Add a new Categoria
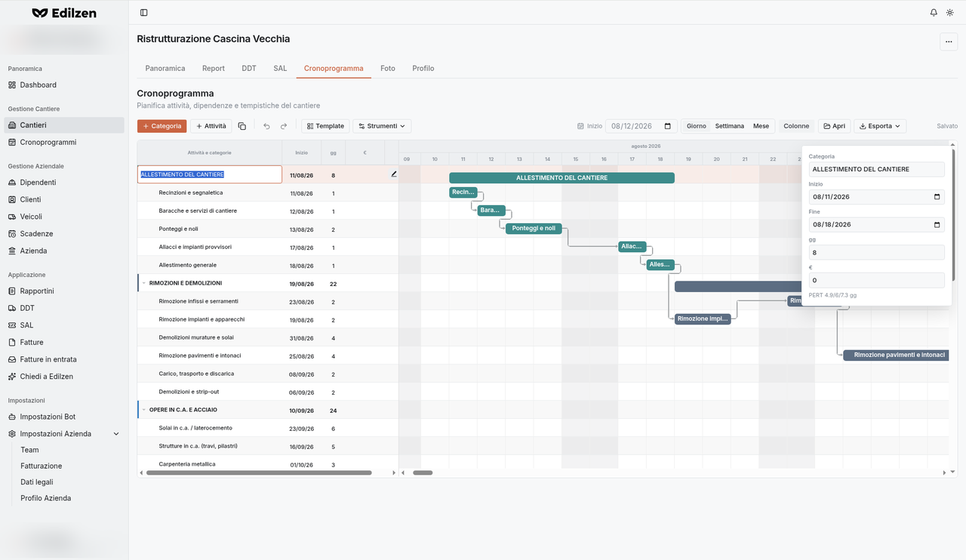966x560 pixels. pyautogui.click(x=162, y=126)
